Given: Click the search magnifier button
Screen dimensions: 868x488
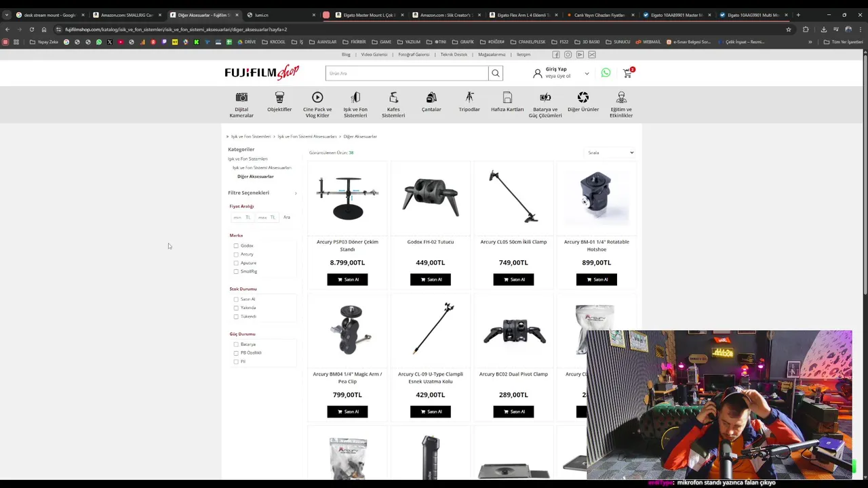Looking at the screenshot, I should click(496, 73).
